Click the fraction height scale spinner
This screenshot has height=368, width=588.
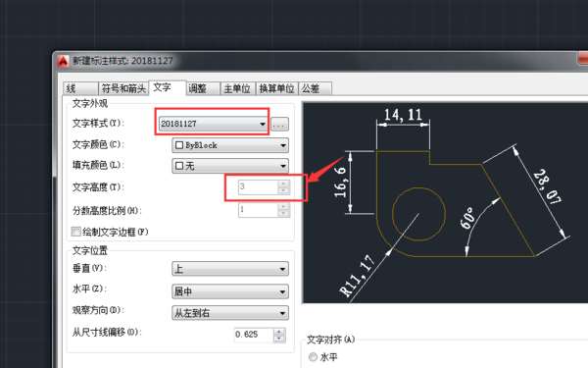[x=283, y=210]
